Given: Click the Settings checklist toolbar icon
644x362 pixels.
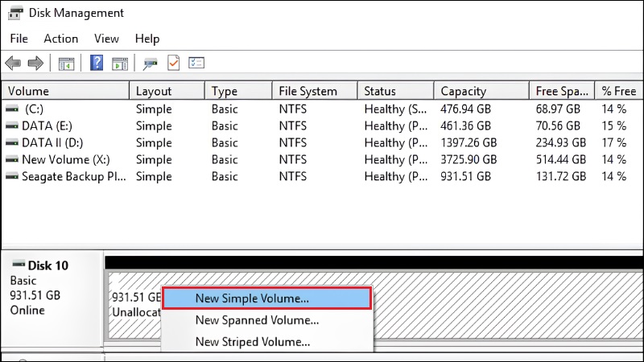Looking at the screenshot, I should point(196,63).
